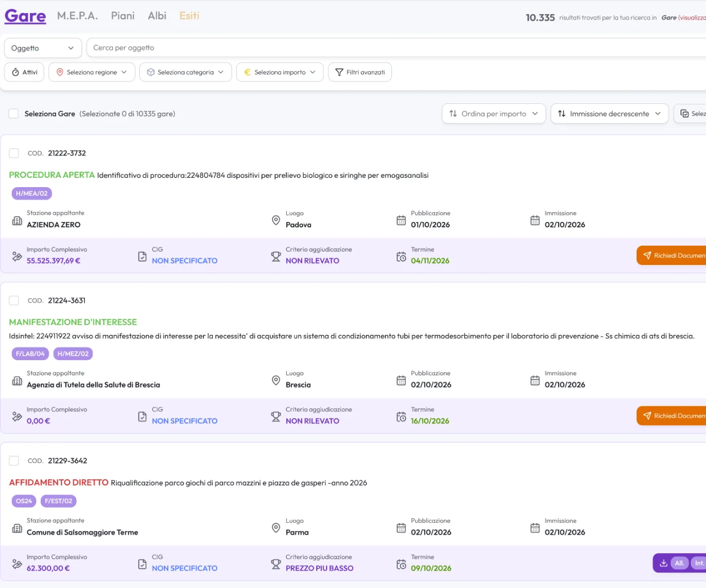Click the calendar icon beside Pubblicazione 01/10/2026
706x588 pixels.
tap(401, 220)
